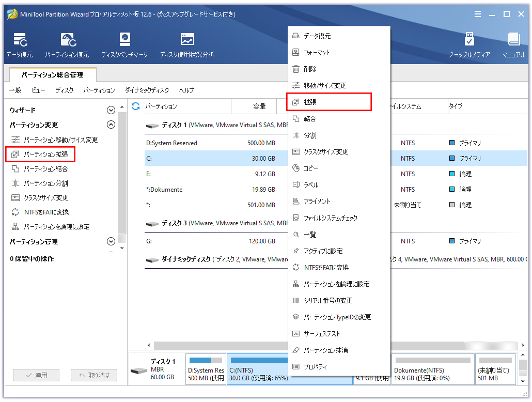This screenshot has height=402, width=532.
Task: Open the ディスクベンチマーク tool
Action: coord(124,44)
